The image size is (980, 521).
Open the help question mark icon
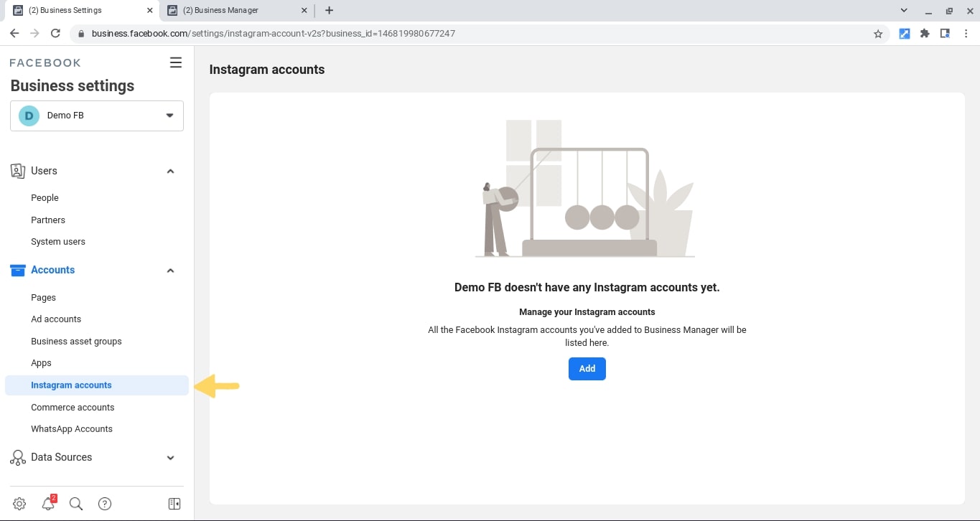(105, 504)
